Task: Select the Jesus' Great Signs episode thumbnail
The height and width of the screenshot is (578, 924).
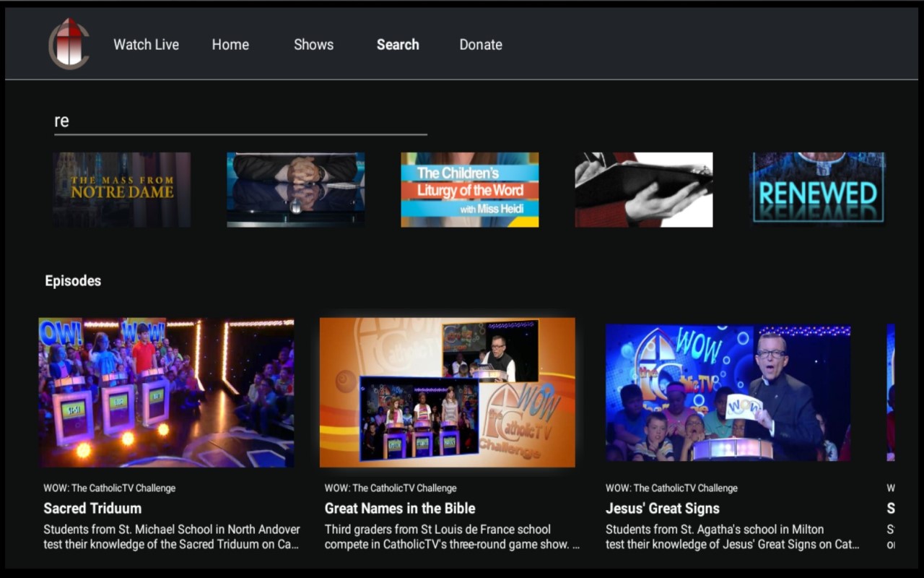Action: point(728,392)
